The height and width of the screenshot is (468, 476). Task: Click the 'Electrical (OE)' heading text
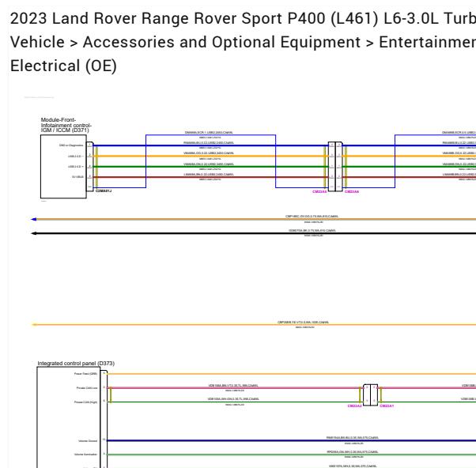pyautogui.click(x=63, y=66)
